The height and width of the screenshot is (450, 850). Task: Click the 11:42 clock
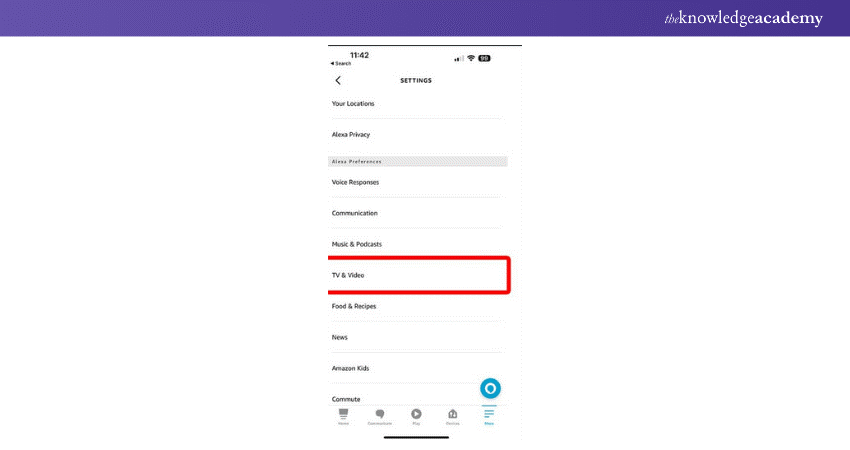coord(359,55)
